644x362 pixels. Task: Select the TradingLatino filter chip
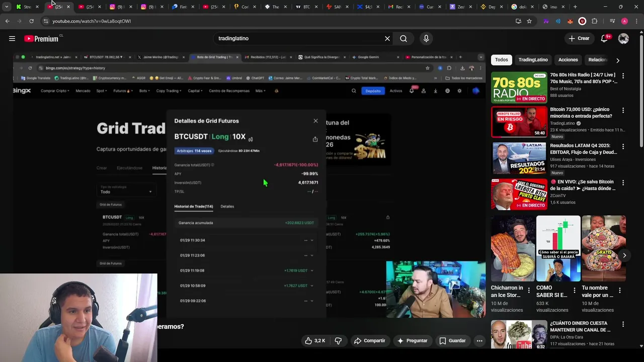(x=533, y=60)
